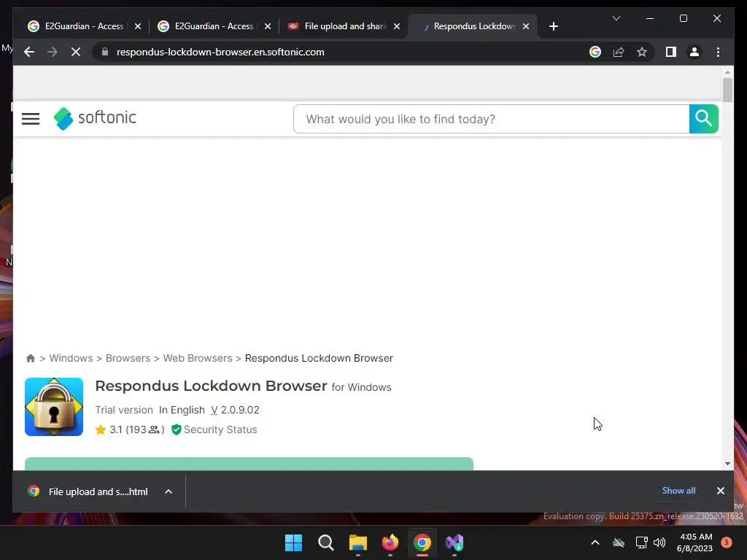Click in the Softonic search field
The width and height of the screenshot is (747, 560).
coord(491,119)
